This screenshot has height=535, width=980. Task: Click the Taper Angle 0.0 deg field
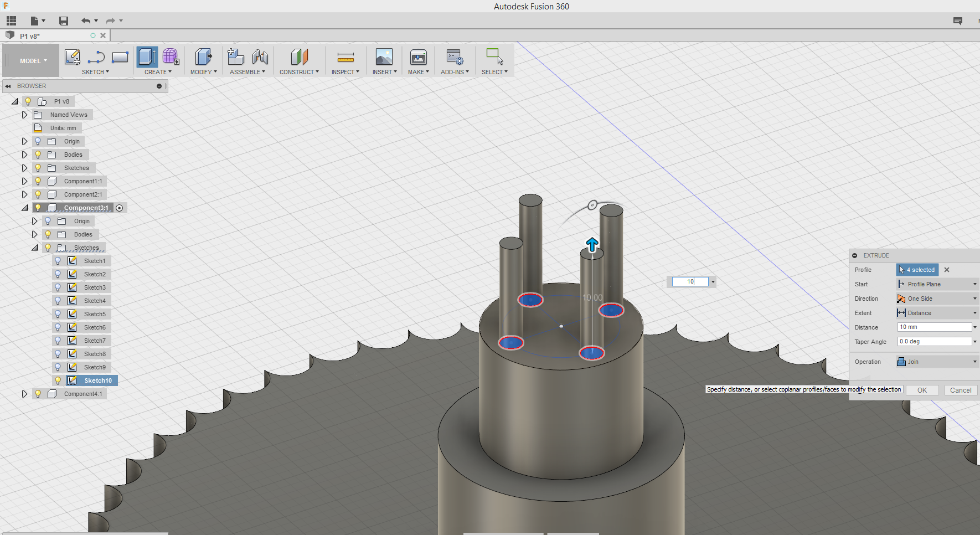[935, 342]
